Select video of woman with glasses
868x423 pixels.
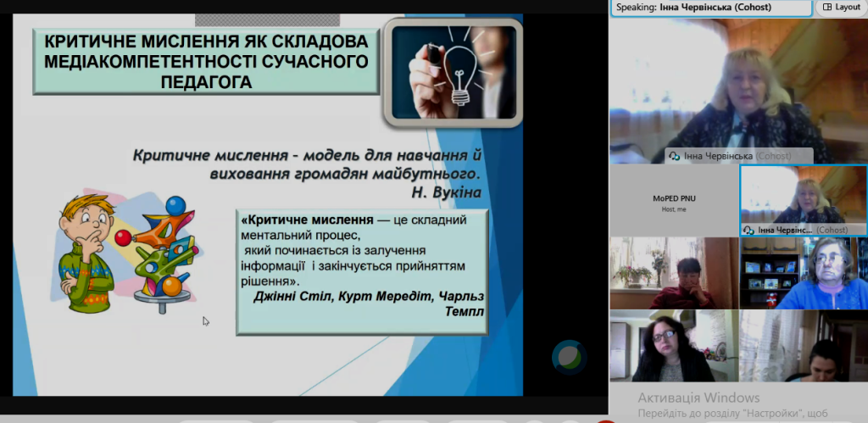pos(674,347)
